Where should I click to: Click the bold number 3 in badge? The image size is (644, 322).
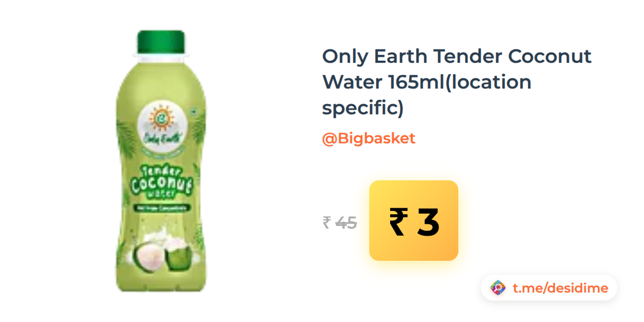pos(428,222)
